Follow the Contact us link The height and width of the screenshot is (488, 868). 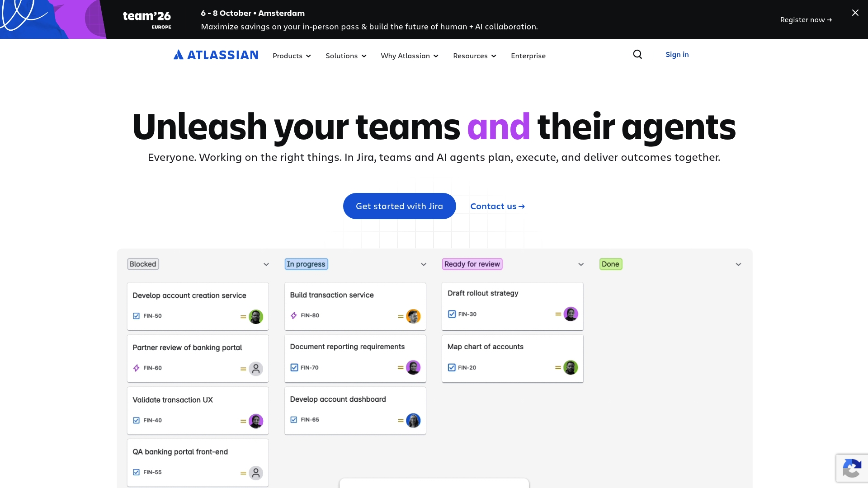[497, 206]
